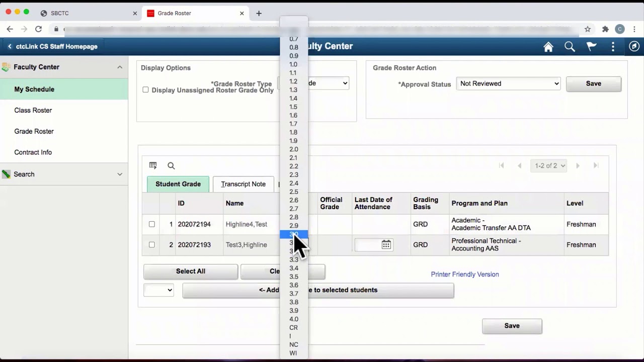The image size is (644, 362).
Task: Choose CR grade option
Action: 294,328
